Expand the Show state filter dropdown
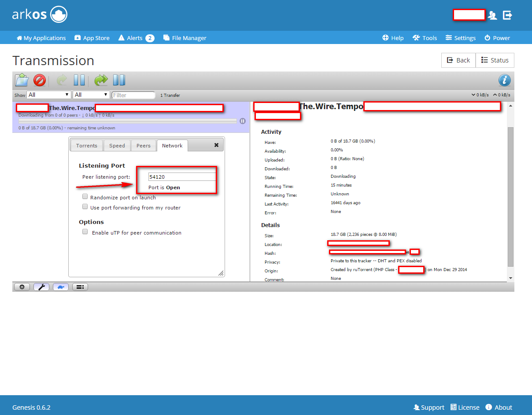 (x=48, y=95)
